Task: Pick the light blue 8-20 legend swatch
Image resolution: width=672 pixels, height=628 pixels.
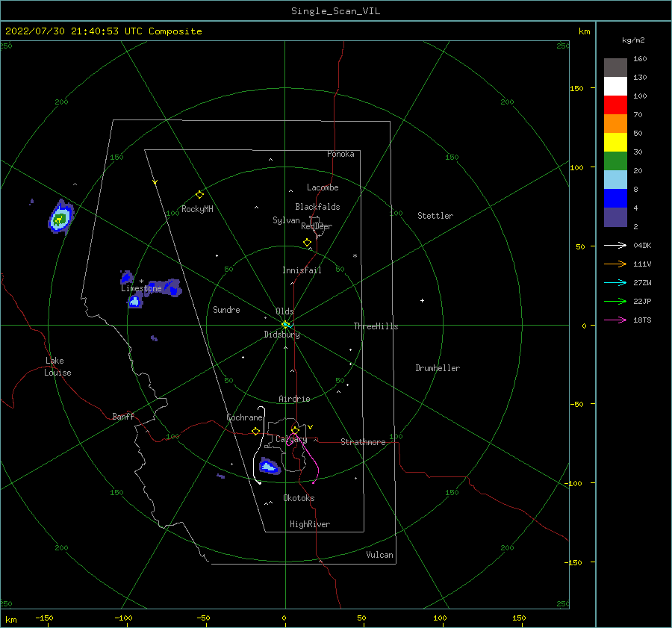Action: click(x=615, y=180)
